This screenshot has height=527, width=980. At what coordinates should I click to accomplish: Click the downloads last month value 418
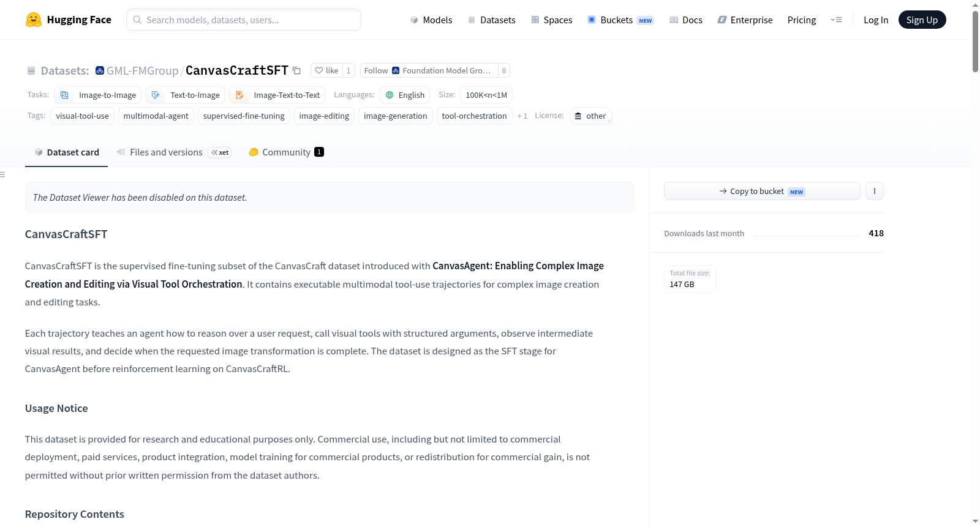tap(876, 233)
